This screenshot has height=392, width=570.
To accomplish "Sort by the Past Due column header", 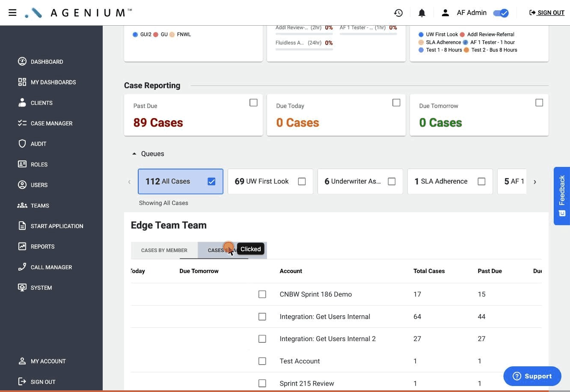I will [490, 271].
